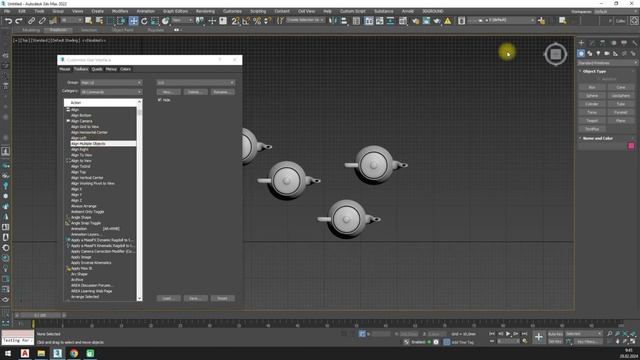This screenshot has width=640, height=360.
Task: Open Chrome from the Windows taskbar
Action: click(x=74, y=353)
